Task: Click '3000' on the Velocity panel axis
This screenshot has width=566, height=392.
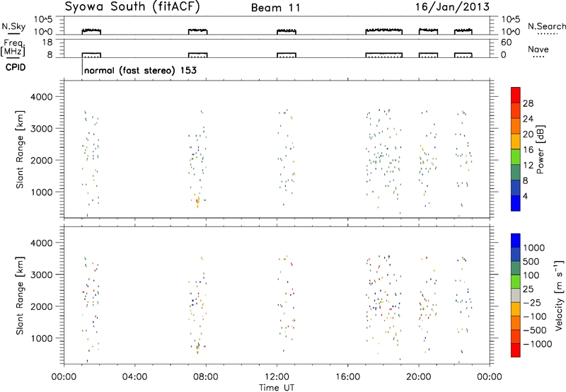Action: [41, 275]
